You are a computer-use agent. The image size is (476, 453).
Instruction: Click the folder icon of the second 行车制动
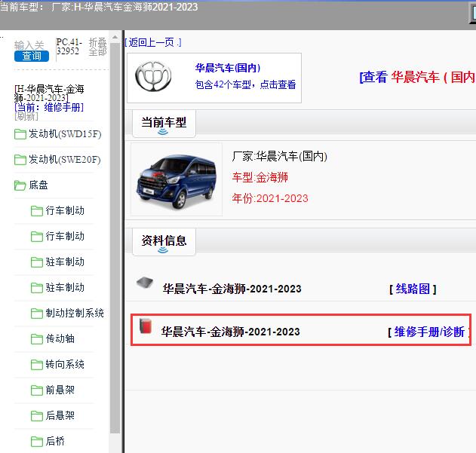tap(37, 237)
